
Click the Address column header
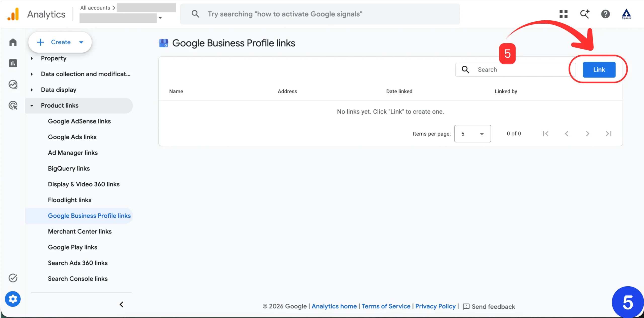(287, 91)
